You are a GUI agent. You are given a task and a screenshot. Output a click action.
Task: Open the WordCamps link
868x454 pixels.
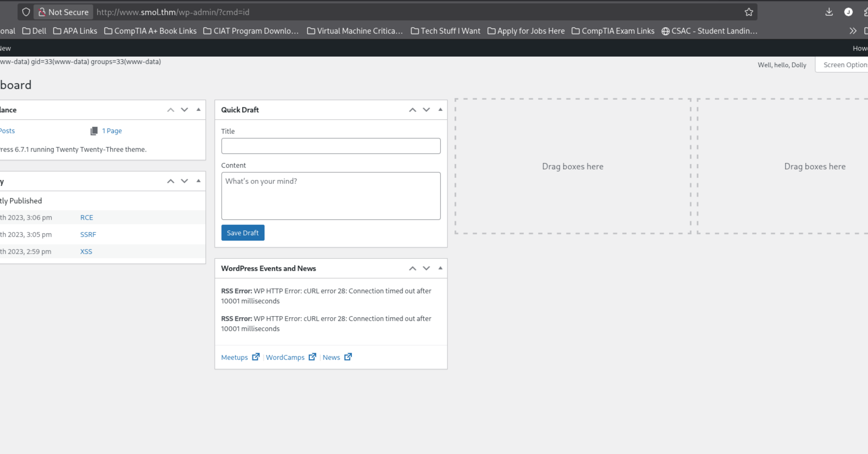coord(285,357)
